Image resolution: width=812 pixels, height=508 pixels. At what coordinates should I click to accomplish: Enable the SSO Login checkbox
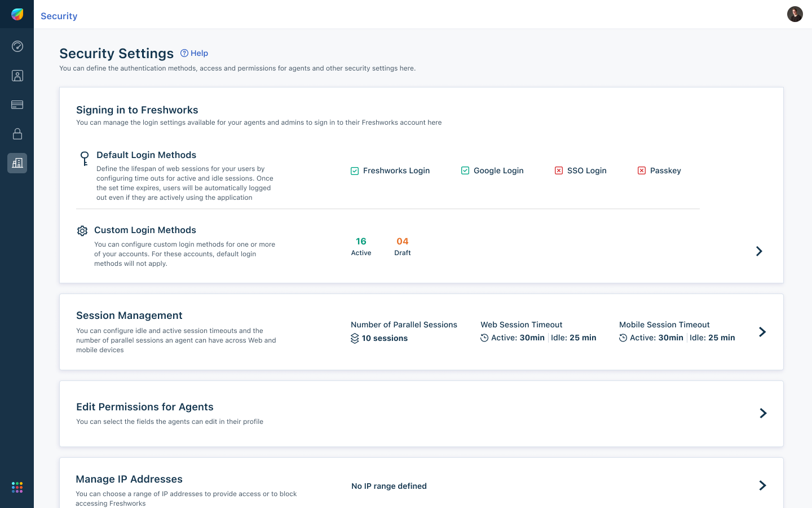coord(559,171)
